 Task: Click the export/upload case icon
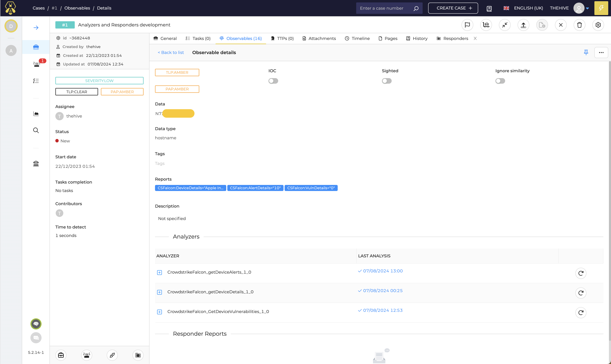(x=524, y=25)
